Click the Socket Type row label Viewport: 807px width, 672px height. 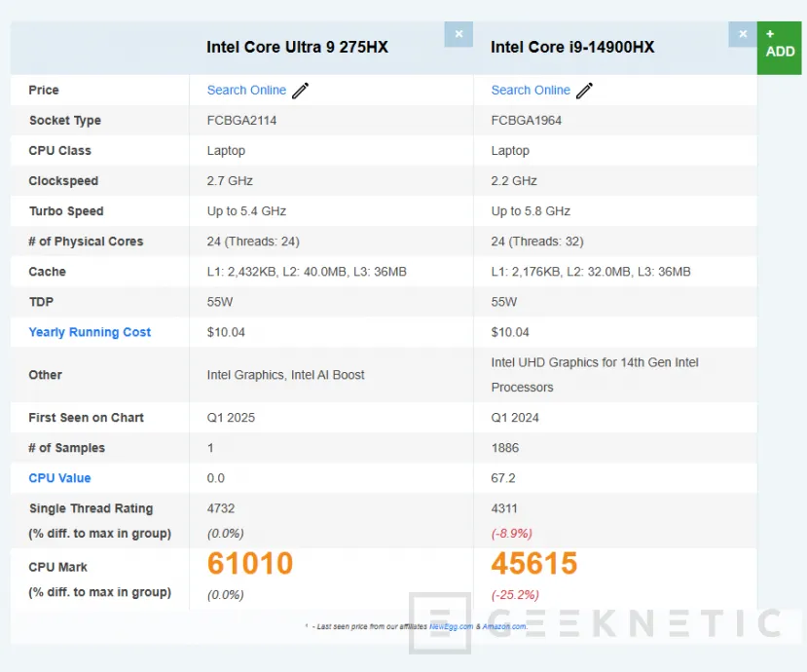click(x=64, y=120)
